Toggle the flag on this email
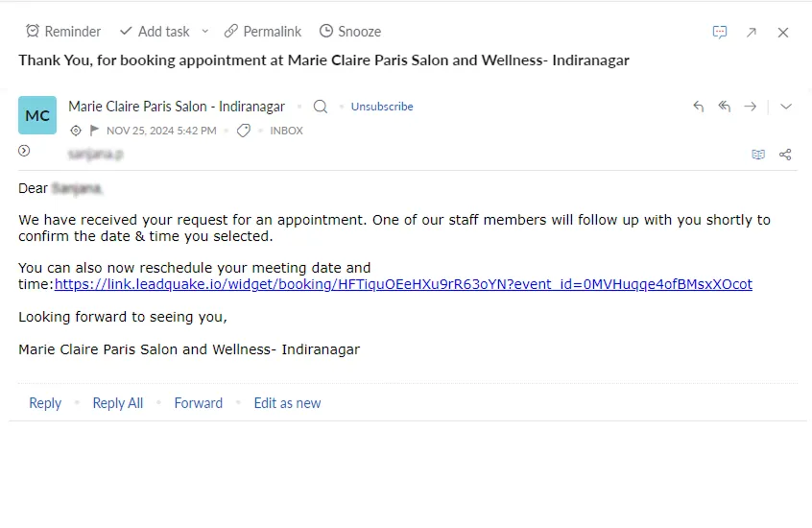Screen dimensions: 812x528 click(x=94, y=130)
